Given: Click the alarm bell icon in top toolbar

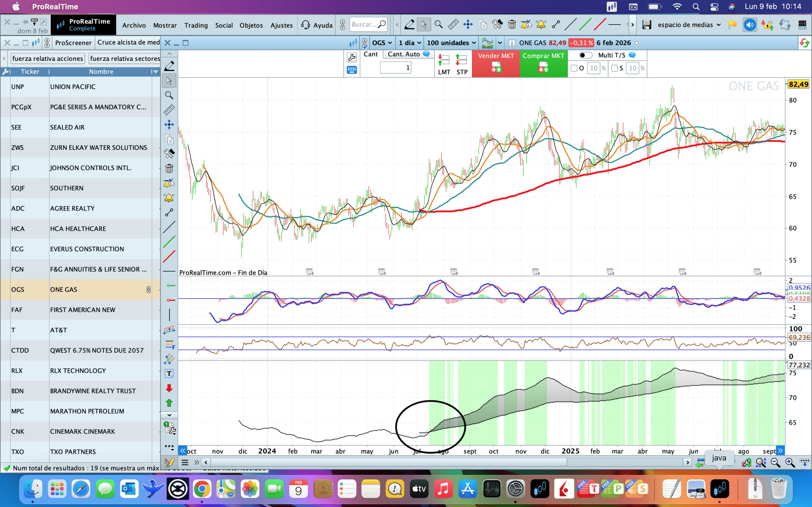Looking at the screenshot, I should tap(540, 24).
